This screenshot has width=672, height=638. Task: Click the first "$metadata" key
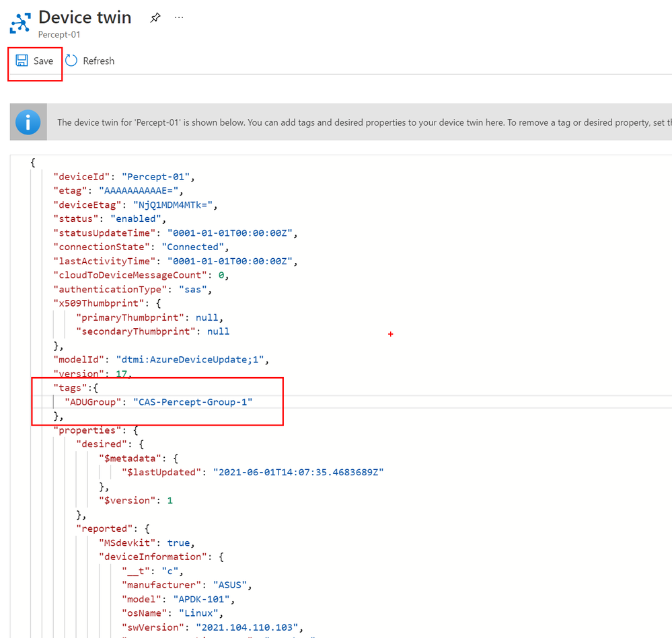(x=130, y=458)
